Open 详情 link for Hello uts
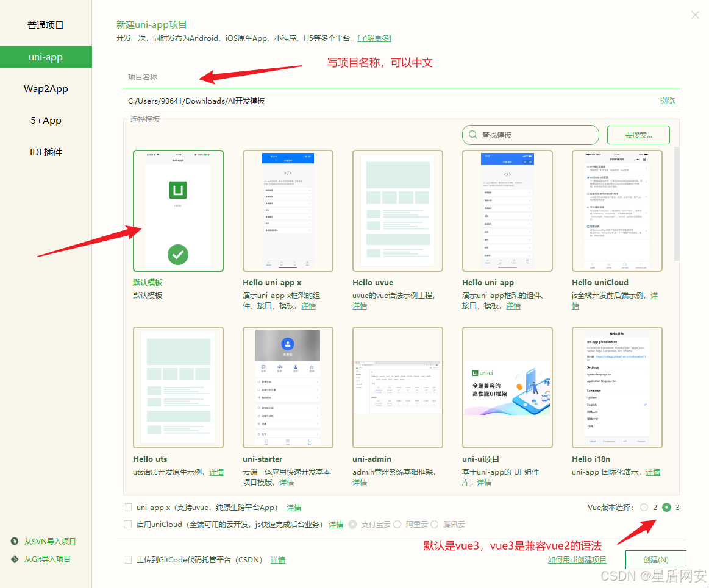The width and height of the screenshot is (709, 588). [x=216, y=472]
